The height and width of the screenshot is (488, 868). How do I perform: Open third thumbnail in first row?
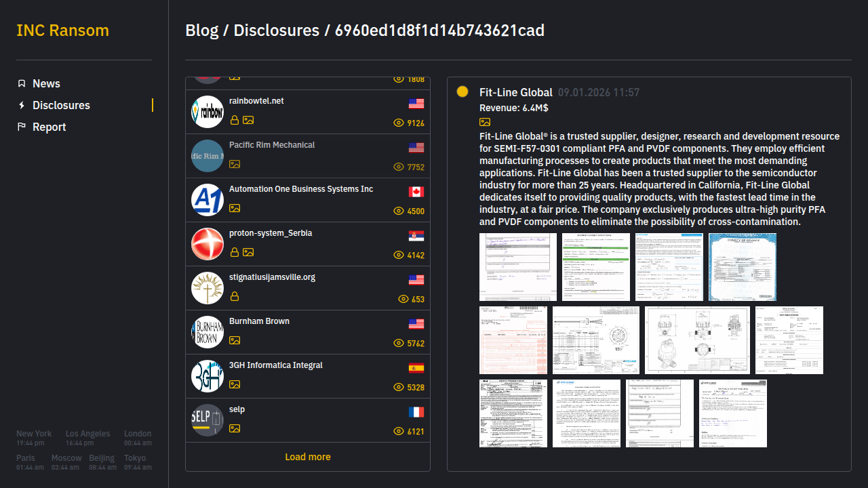pyautogui.click(x=669, y=267)
